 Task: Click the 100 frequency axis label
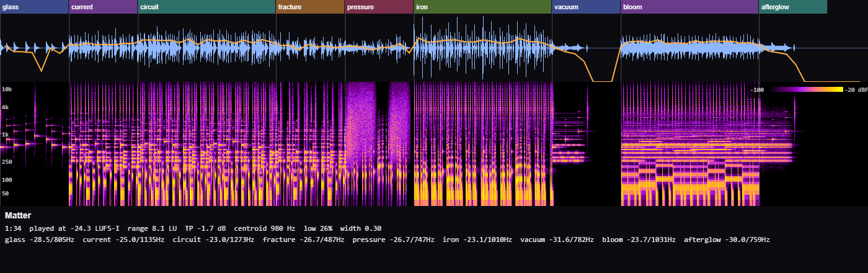coord(7,180)
